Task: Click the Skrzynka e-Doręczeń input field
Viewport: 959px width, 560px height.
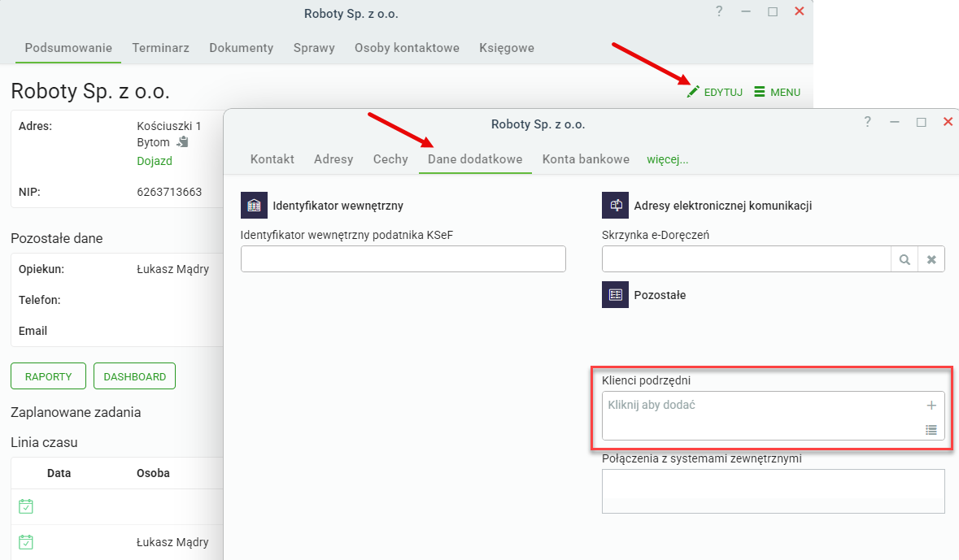Action: [x=746, y=259]
